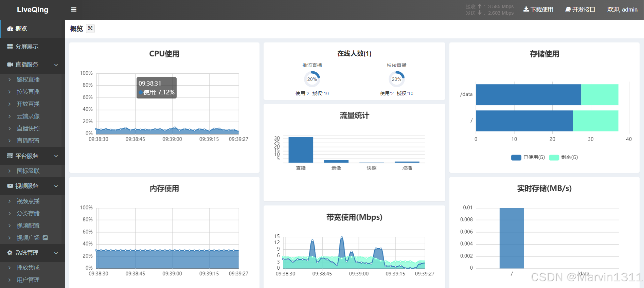Collapse the 视频服务 menu chevron
Screen dimensions: 644x288
[56, 186]
